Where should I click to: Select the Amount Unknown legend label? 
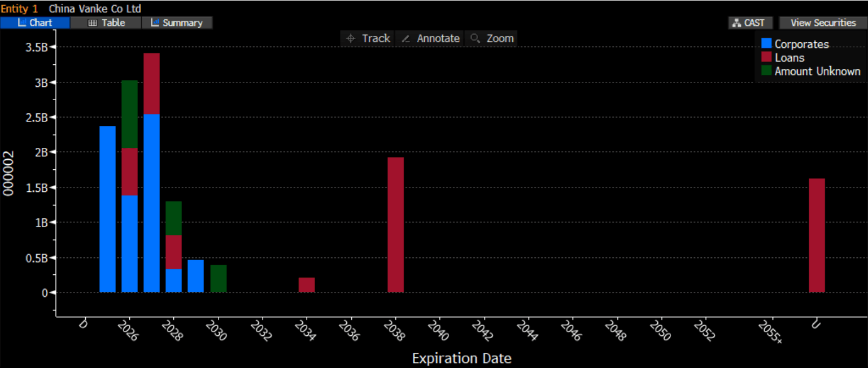pyautogui.click(x=817, y=71)
